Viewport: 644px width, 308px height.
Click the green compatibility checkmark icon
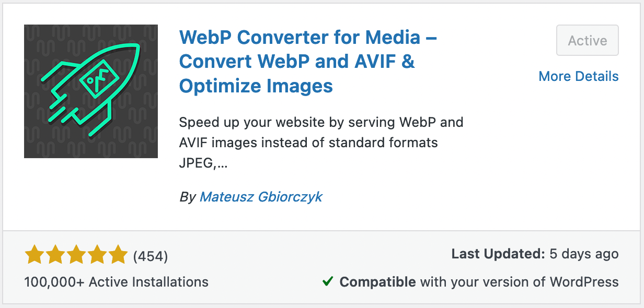328,282
